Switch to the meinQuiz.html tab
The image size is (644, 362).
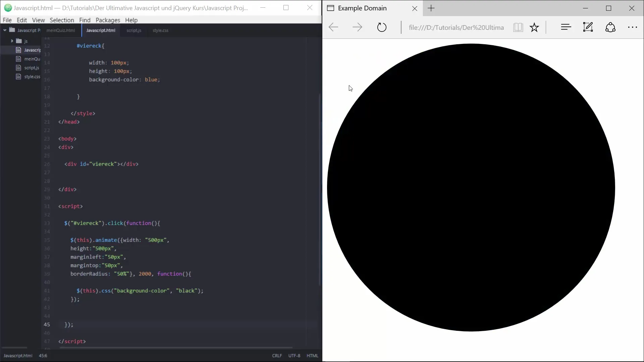coord(61,31)
